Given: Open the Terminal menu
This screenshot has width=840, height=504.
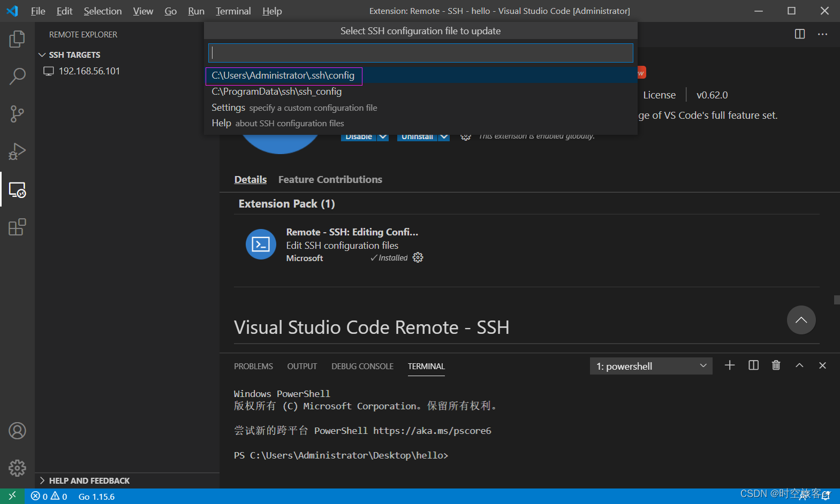Looking at the screenshot, I should [233, 11].
